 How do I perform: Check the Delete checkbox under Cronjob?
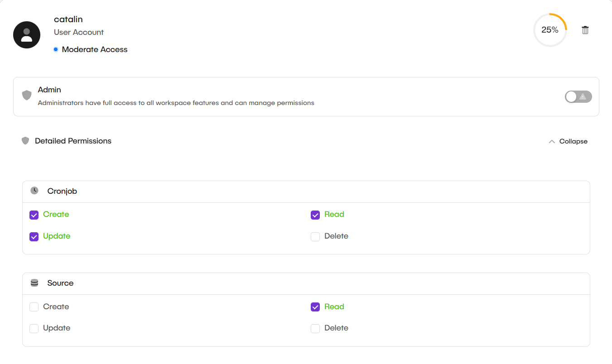(315, 236)
